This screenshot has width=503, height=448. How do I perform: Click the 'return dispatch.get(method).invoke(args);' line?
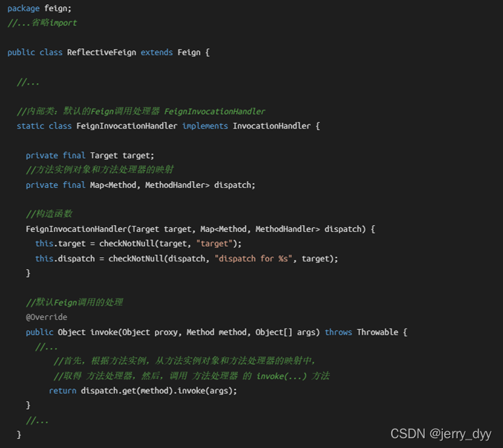(x=143, y=391)
